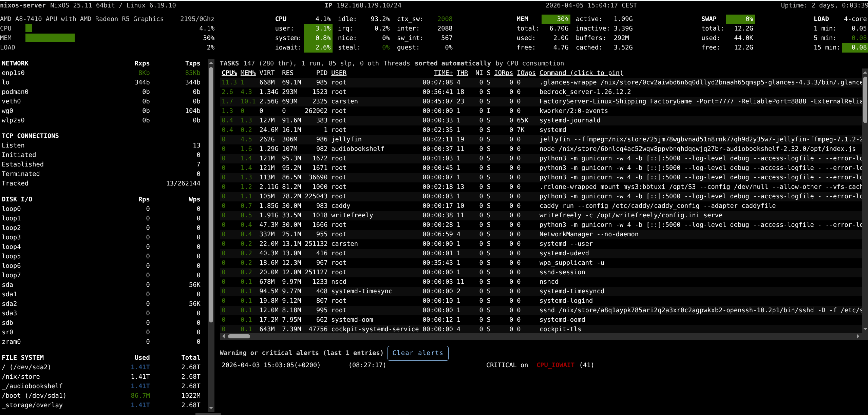
Task: Click the MEM usage percentage bar
Action: tap(556, 19)
